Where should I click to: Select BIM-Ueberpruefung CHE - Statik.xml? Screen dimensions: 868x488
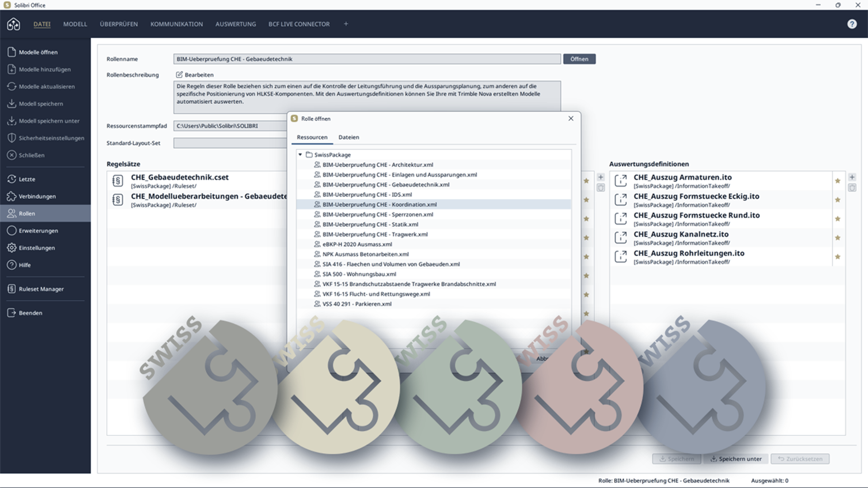click(x=434, y=224)
